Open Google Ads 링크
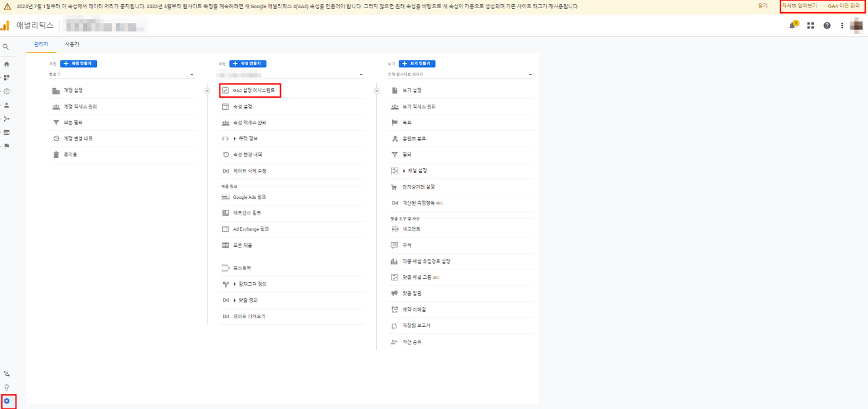The height and width of the screenshot is (409, 868). 249,197
